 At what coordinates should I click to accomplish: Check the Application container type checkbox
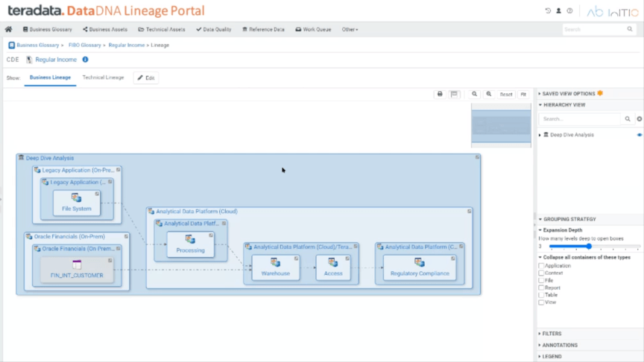[541, 266]
